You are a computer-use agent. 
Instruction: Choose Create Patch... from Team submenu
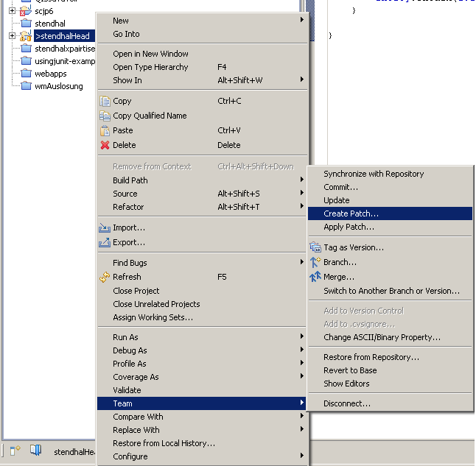click(x=351, y=213)
